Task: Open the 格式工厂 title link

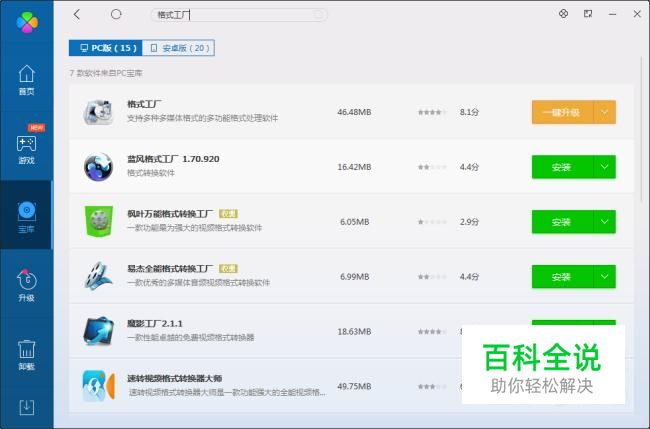Action: point(144,104)
